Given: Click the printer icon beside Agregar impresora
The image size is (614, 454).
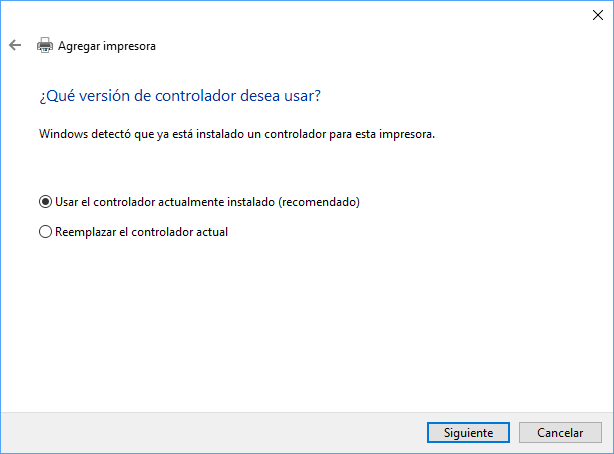Looking at the screenshot, I should (44, 45).
